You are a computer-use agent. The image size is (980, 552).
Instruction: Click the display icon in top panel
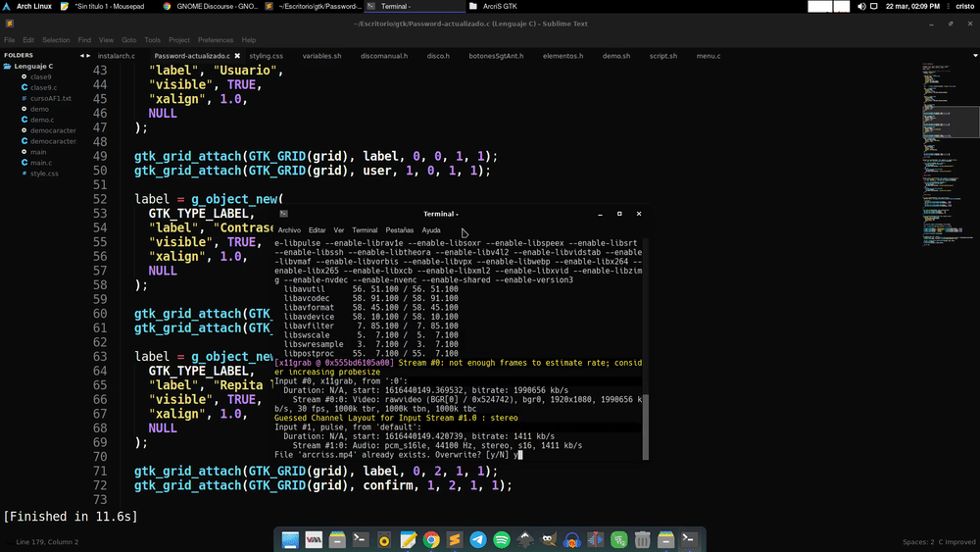pyautogui.click(x=874, y=6)
